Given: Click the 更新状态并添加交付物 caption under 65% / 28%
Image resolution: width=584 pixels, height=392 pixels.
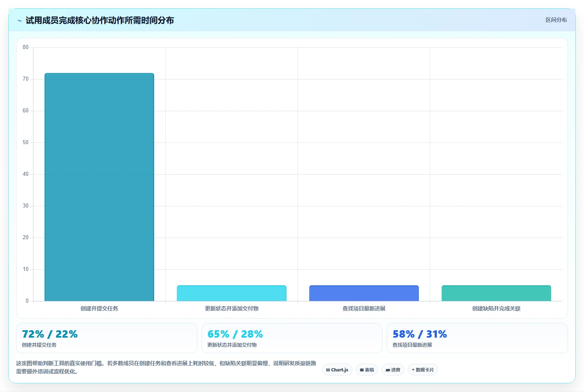Looking at the screenshot, I should coord(232,345).
